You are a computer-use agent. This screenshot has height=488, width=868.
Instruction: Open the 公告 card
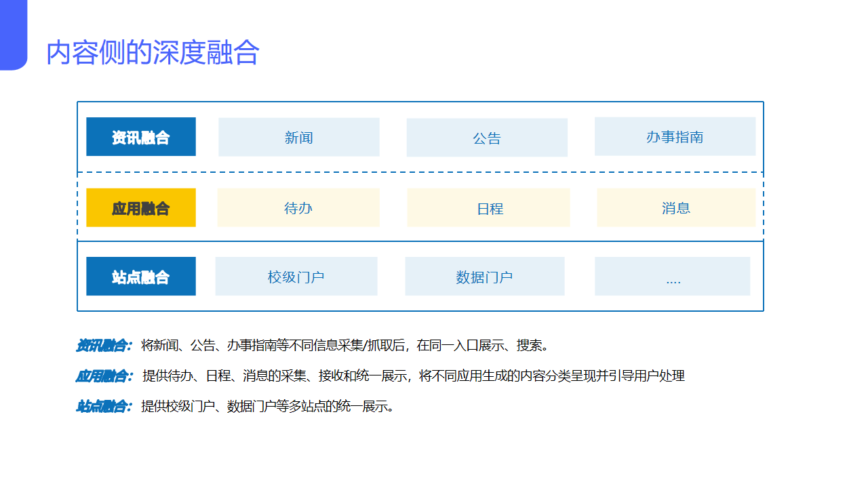coord(487,137)
